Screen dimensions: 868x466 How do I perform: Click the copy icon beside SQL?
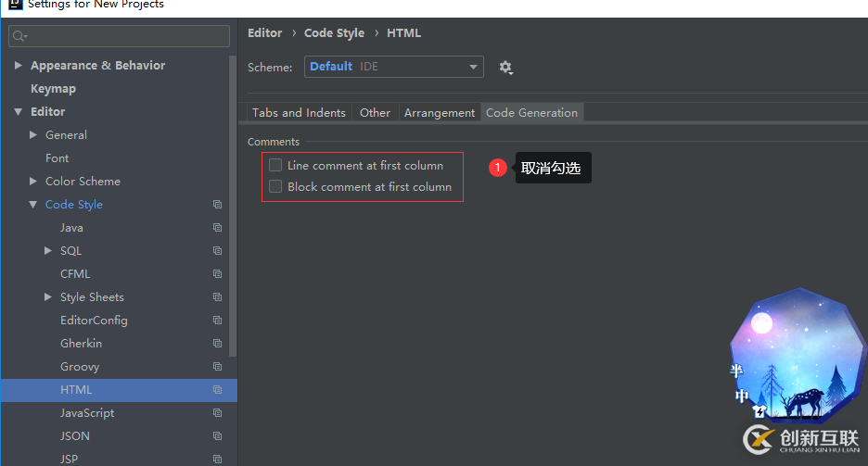click(217, 251)
